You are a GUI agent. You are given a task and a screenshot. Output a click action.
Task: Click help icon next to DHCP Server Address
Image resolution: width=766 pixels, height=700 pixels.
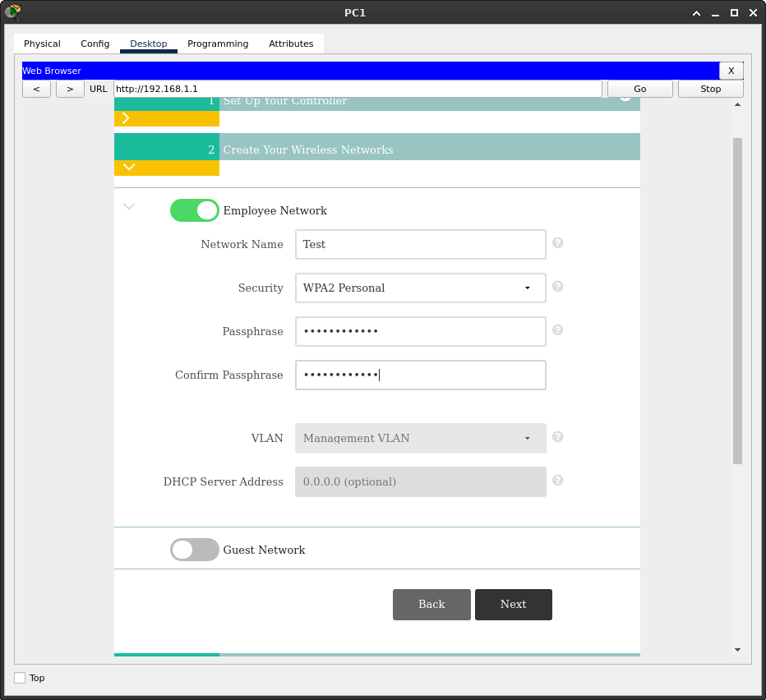(x=557, y=481)
